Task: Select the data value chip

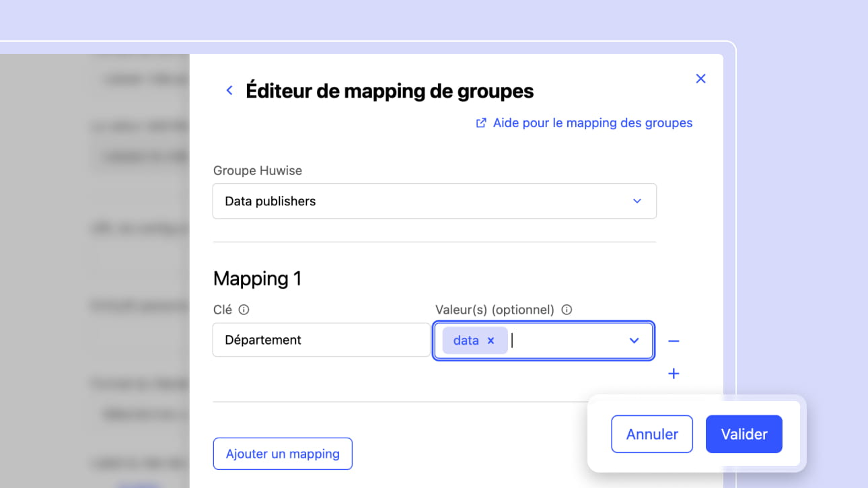Action: (466, 341)
